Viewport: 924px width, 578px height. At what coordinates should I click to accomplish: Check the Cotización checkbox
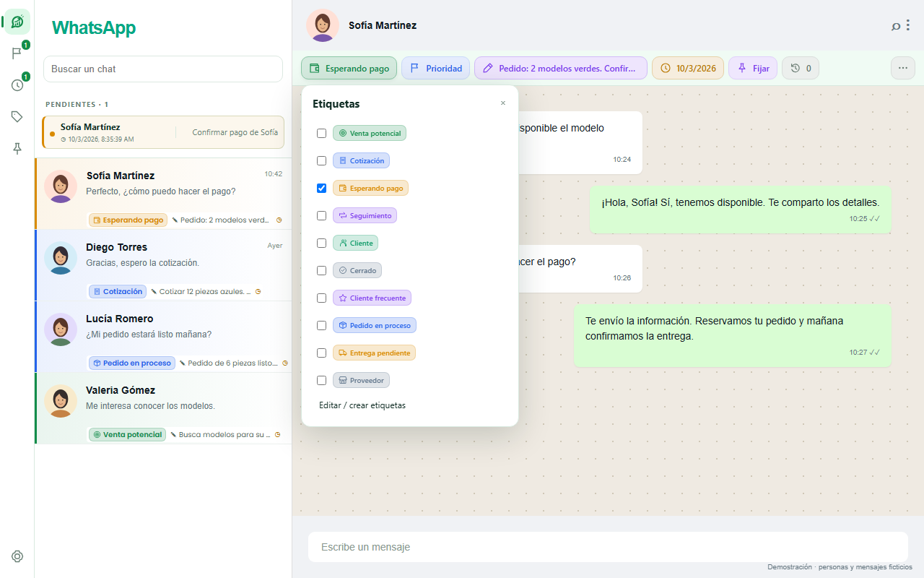322,160
